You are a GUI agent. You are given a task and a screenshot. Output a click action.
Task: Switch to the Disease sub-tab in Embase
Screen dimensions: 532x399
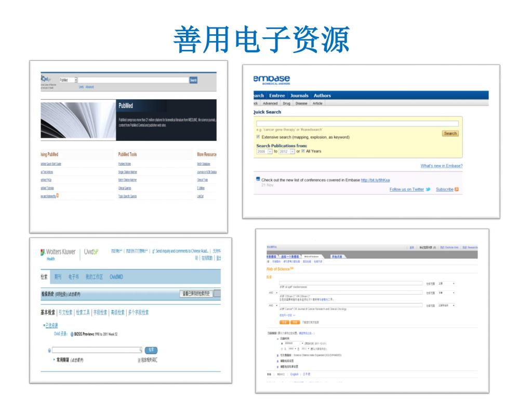tap(301, 103)
